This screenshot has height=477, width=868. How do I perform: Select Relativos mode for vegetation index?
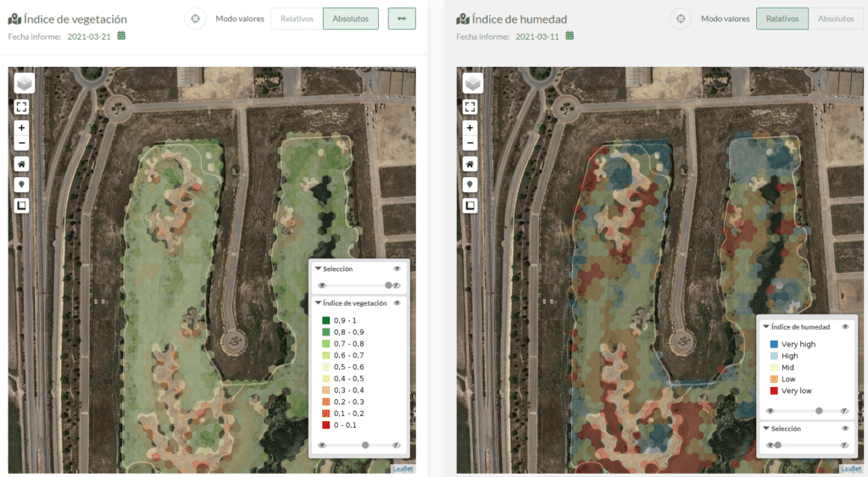(x=297, y=19)
